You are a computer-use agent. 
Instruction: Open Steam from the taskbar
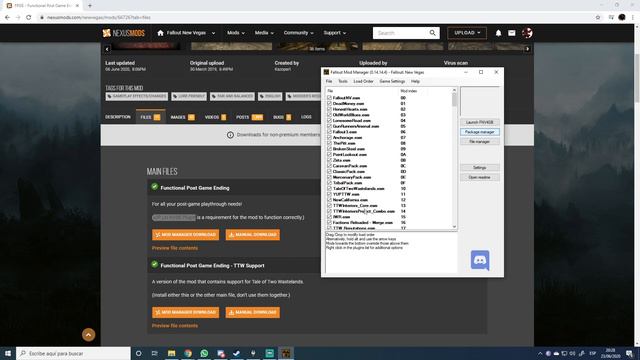[237, 353]
